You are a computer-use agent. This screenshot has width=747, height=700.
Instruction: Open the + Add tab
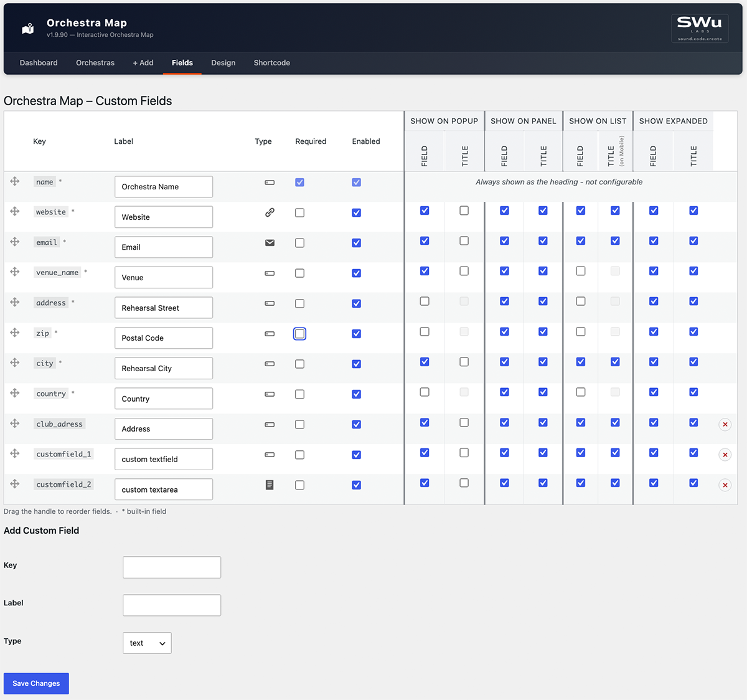click(143, 63)
